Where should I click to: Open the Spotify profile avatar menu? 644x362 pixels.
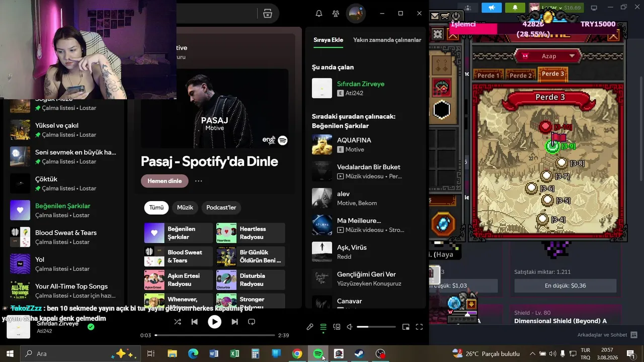356,14
